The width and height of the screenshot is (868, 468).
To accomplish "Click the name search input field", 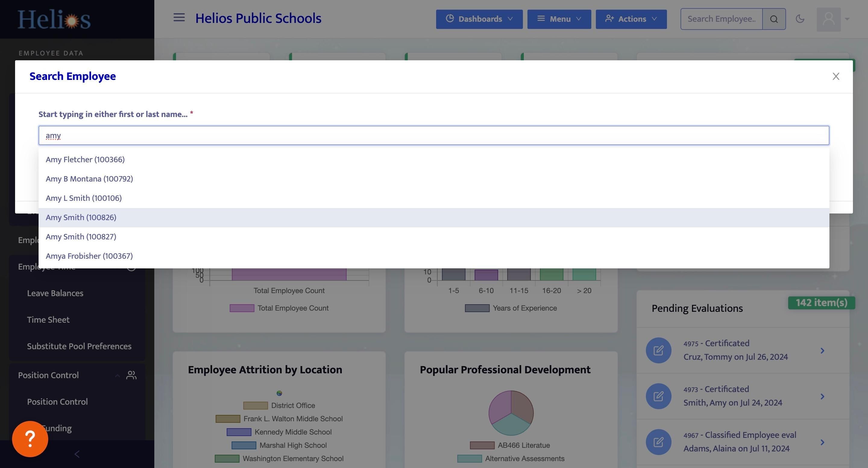I will pos(434,135).
